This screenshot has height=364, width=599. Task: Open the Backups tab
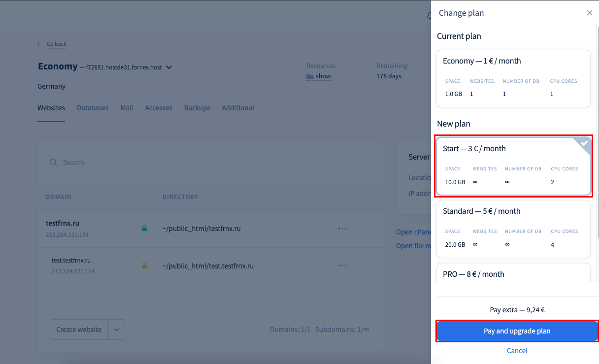(x=197, y=108)
